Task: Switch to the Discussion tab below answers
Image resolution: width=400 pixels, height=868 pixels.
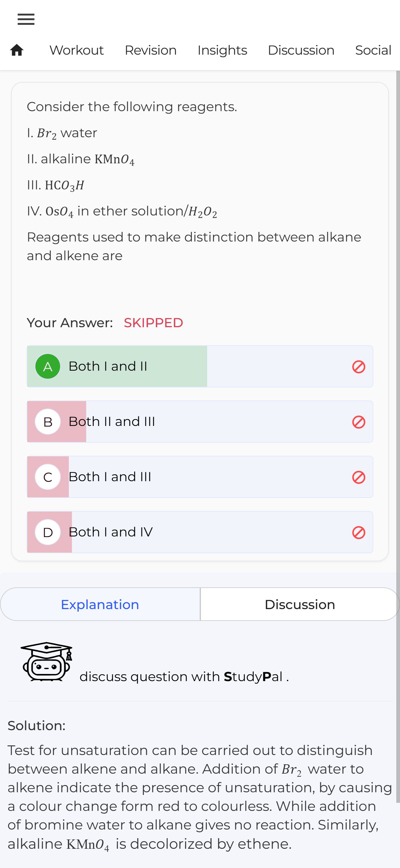Action: (x=300, y=604)
